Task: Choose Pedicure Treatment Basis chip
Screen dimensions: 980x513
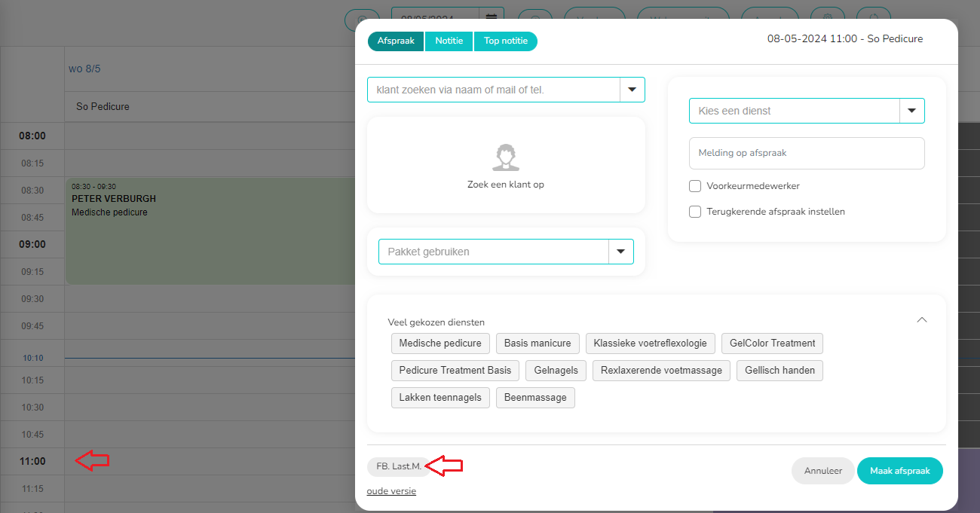Action: (455, 371)
